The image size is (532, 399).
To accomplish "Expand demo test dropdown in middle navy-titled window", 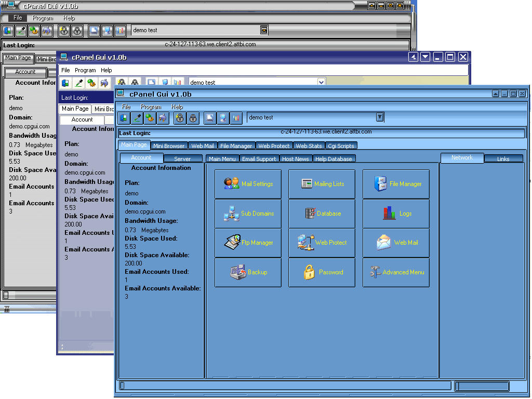I will tap(321, 82).
